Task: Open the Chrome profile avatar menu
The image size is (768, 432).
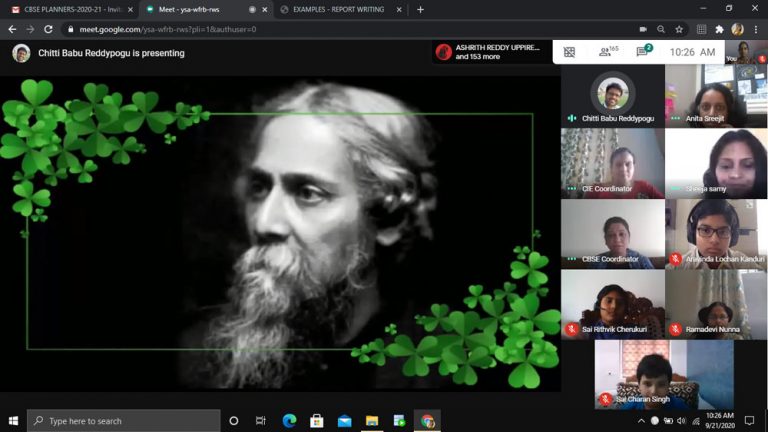Action: (x=738, y=29)
